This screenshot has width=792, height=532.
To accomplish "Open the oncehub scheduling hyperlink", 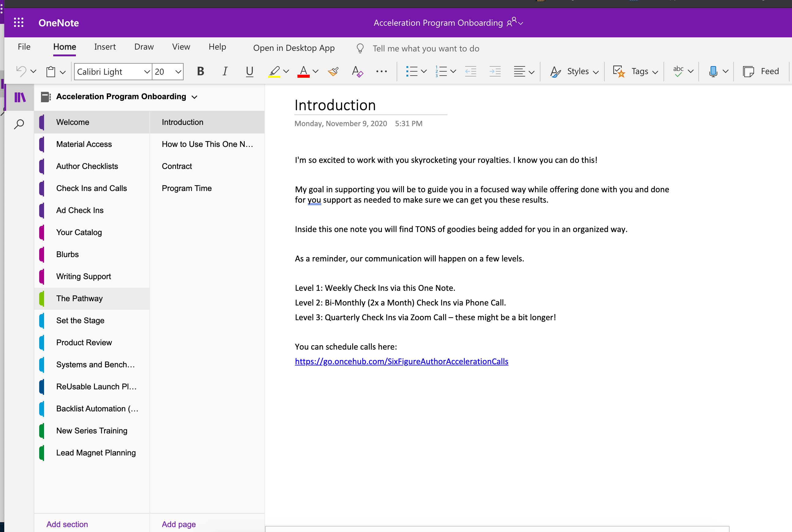I will (401, 361).
